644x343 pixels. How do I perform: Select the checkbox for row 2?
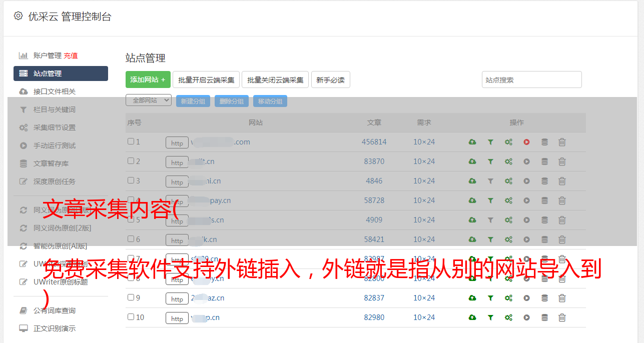coord(131,161)
